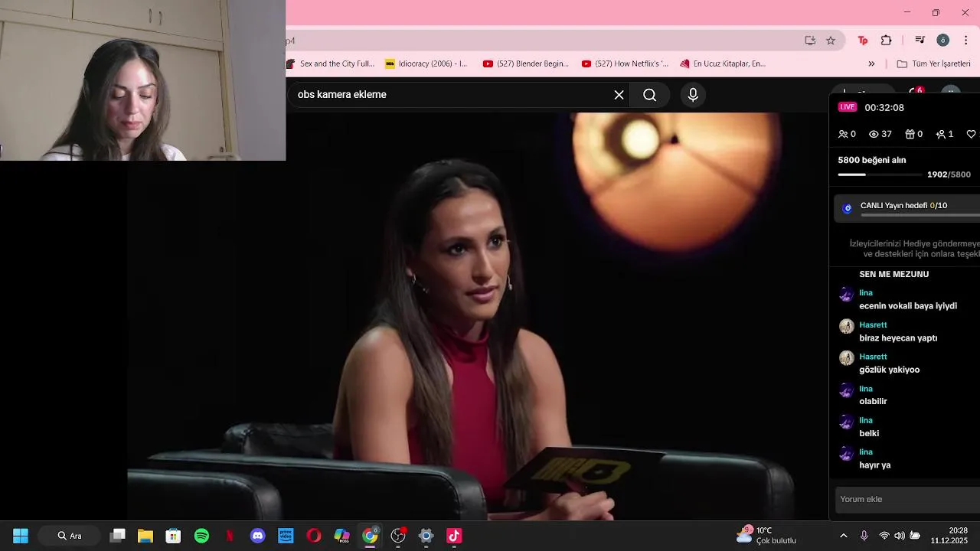The width and height of the screenshot is (980, 551).
Task: Open the taskbar search box 'Ara'
Action: 69,536
